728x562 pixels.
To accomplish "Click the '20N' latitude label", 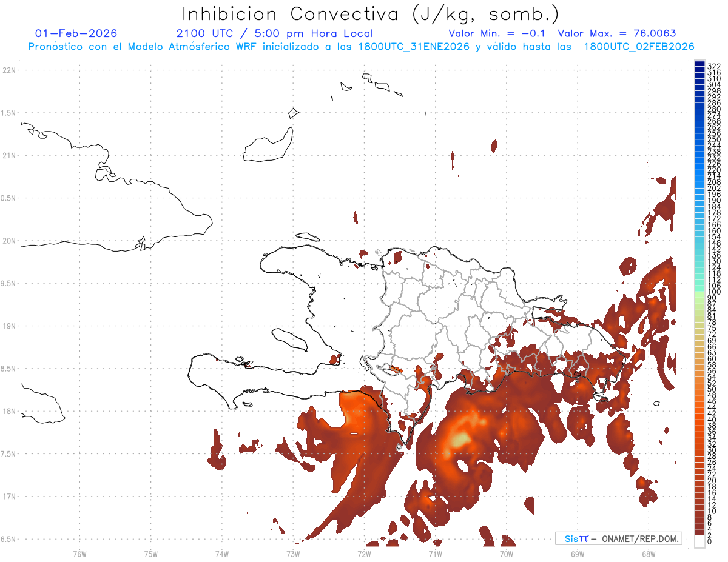I will coord(10,241).
